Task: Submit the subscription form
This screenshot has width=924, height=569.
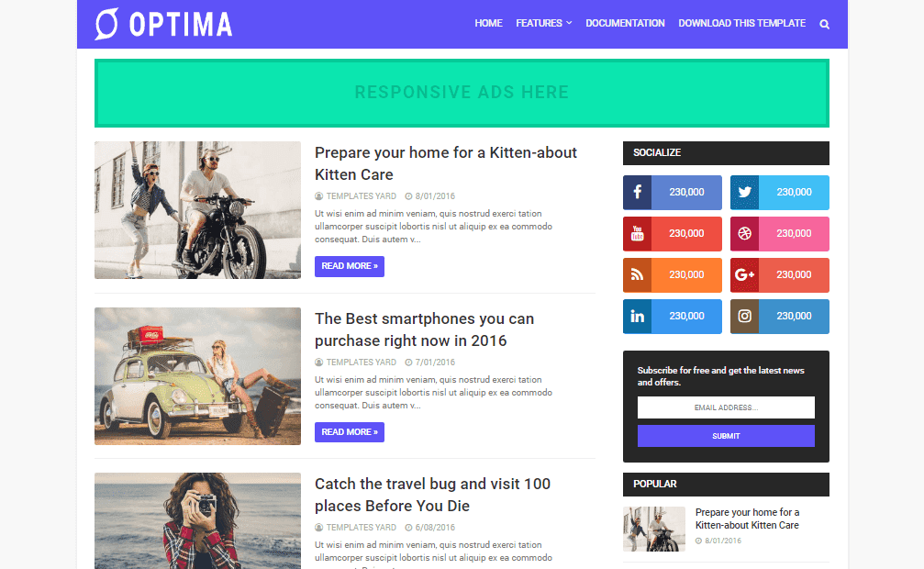Action: tap(726, 436)
